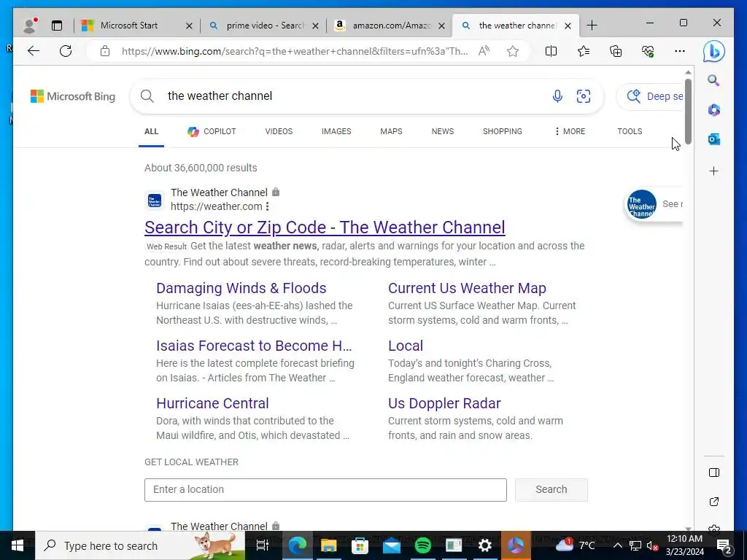The width and height of the screenshot is (747, 560).
Task: Click the local weather Search button
Action: pyautogui.click(x=551, y=489)
